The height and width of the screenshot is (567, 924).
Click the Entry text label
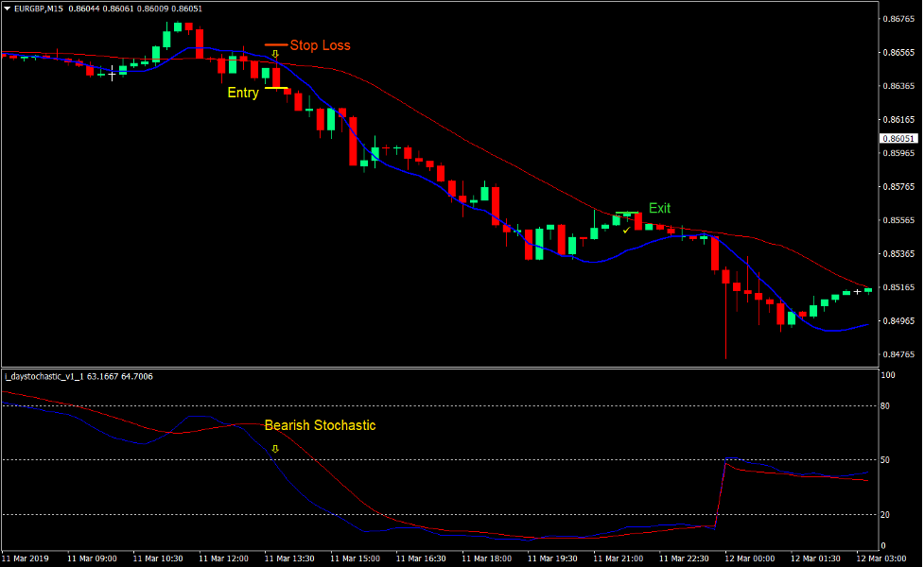(243, 93)
